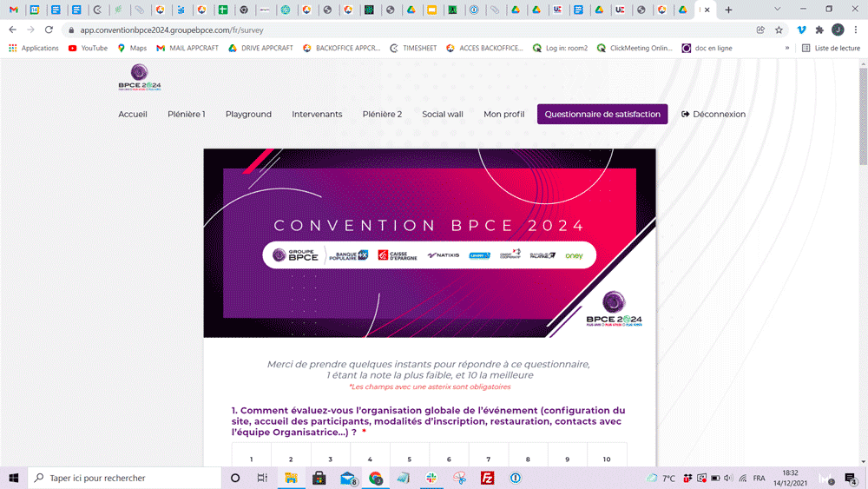Viewport: 868px width, 489px height.
Task: Bookmark this page with the star icon
Action: [779, 30]
